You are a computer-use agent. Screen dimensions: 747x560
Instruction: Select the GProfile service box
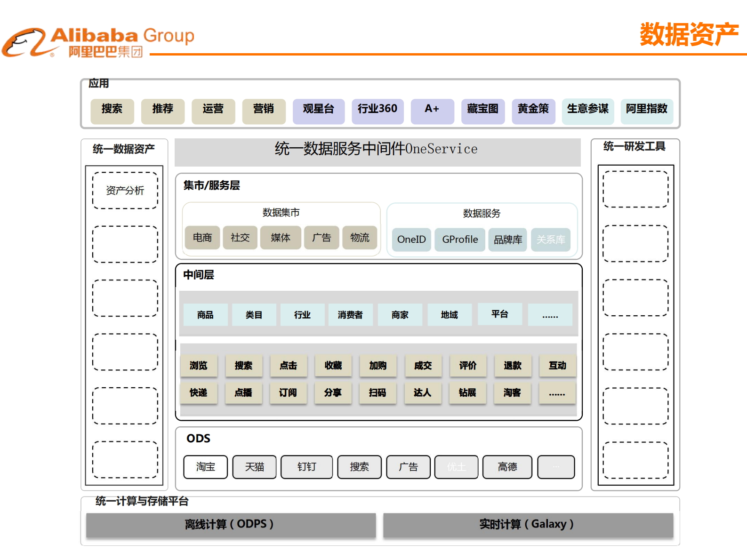pos(460,240)
